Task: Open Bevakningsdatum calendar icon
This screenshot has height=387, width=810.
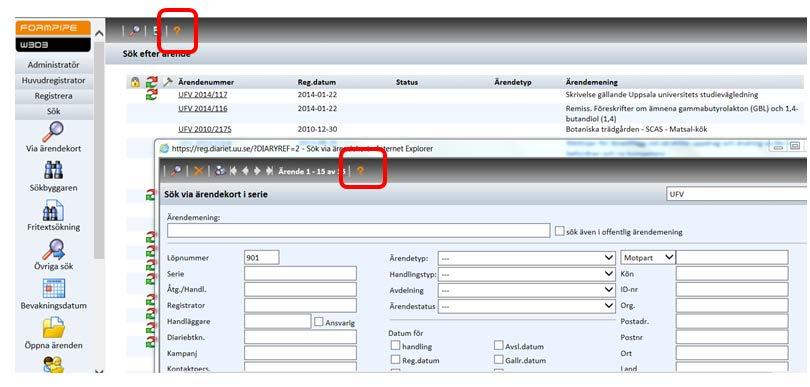Action: [53, 288]
